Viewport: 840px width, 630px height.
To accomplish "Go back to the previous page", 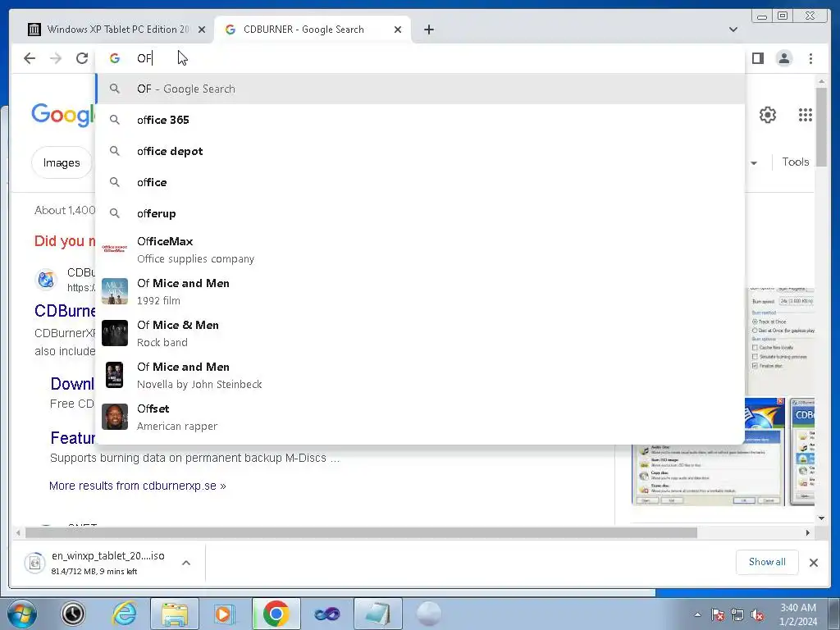I will pos(30,58).
